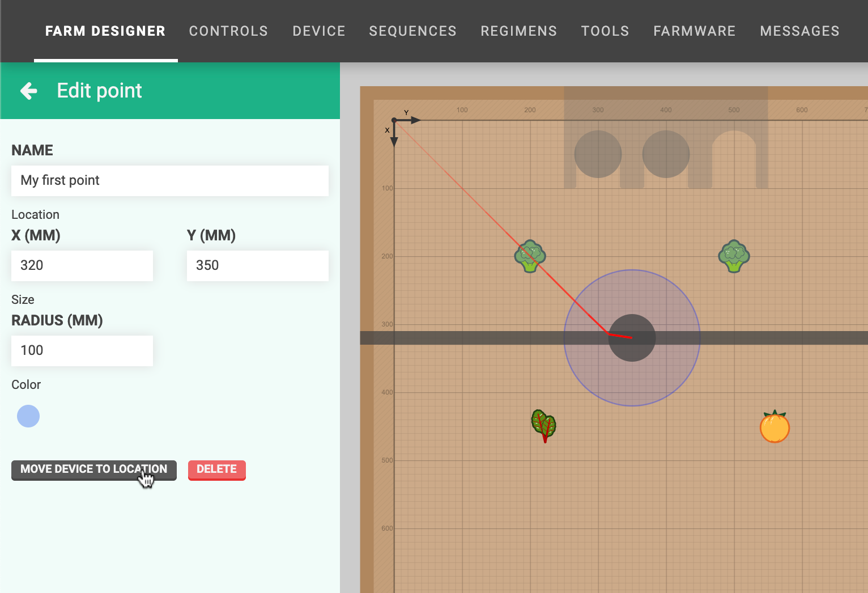Screen dimensions: 868x593
Task: Open the Farmware tab
Action: [x=694, y=31]
